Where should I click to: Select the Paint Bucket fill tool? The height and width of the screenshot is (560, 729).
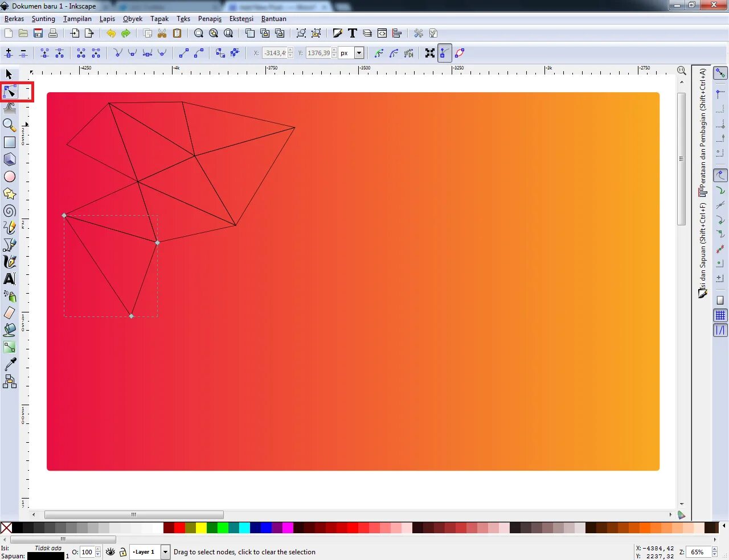[x=9, y=330]
